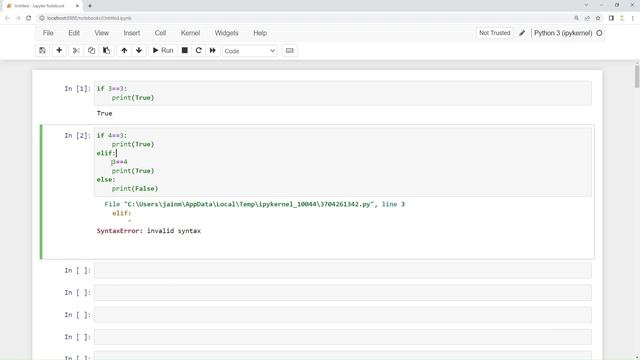The image size is (640, 360).
Task: Save and checkpoint the notebook
Action: coord(42,51)
